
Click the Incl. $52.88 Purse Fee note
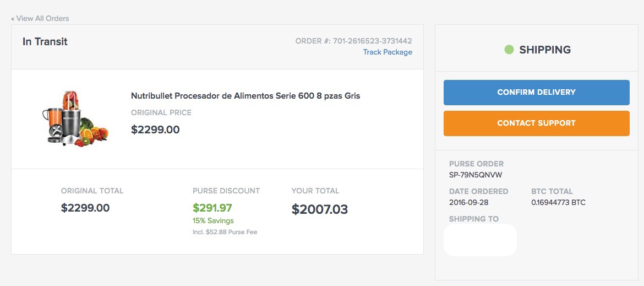coord(225,232)
